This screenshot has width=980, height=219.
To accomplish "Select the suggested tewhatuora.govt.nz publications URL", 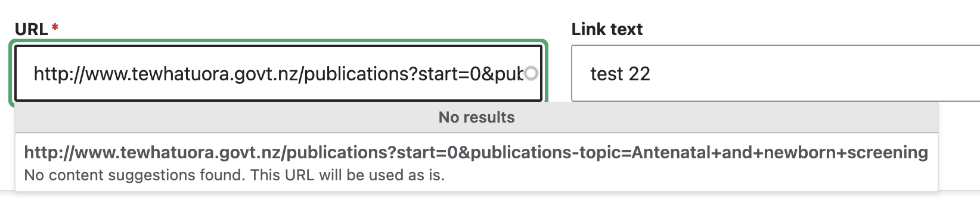I will 476,162.
